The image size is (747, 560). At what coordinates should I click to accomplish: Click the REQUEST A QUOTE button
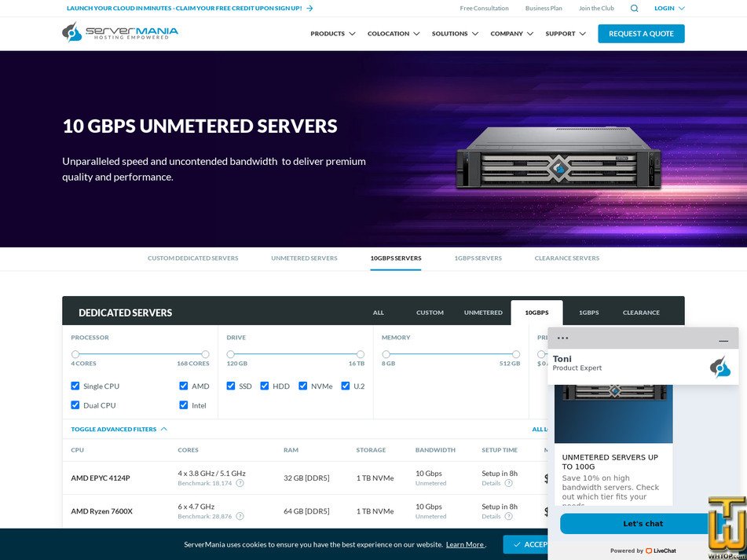point(641,34)
